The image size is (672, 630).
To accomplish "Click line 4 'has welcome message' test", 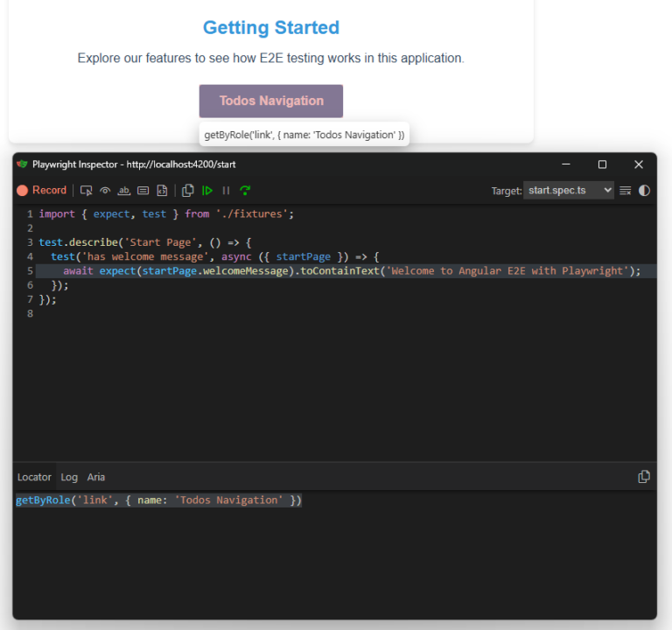I will coord(214,256).
